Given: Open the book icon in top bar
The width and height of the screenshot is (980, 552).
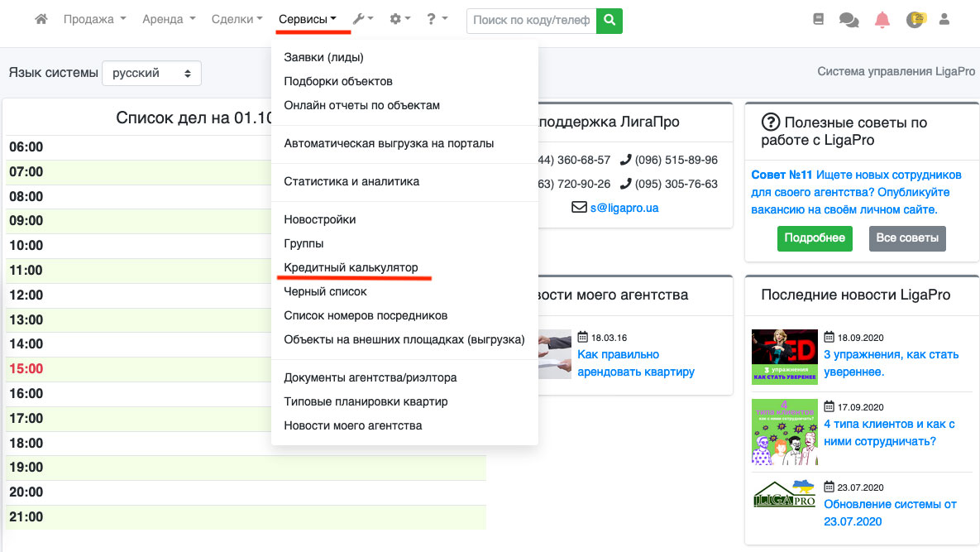Looking at the screenshot, I should [818, 19].
